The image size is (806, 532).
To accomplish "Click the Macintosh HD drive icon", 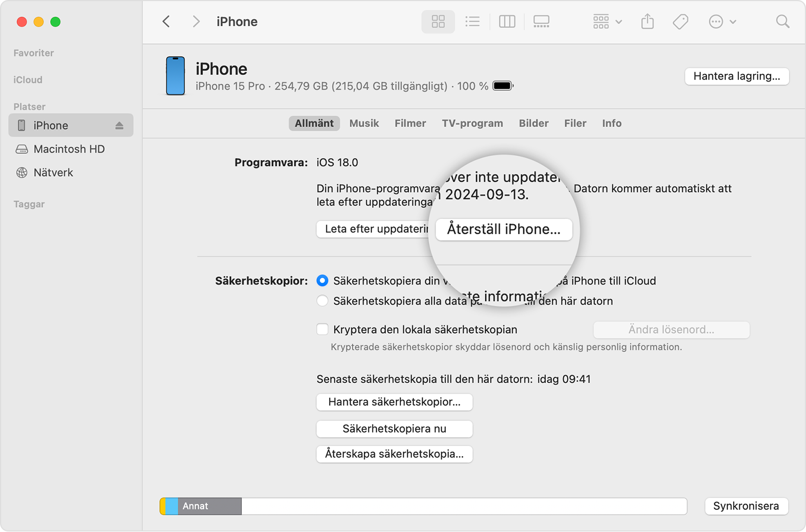I will coord(22,149).
